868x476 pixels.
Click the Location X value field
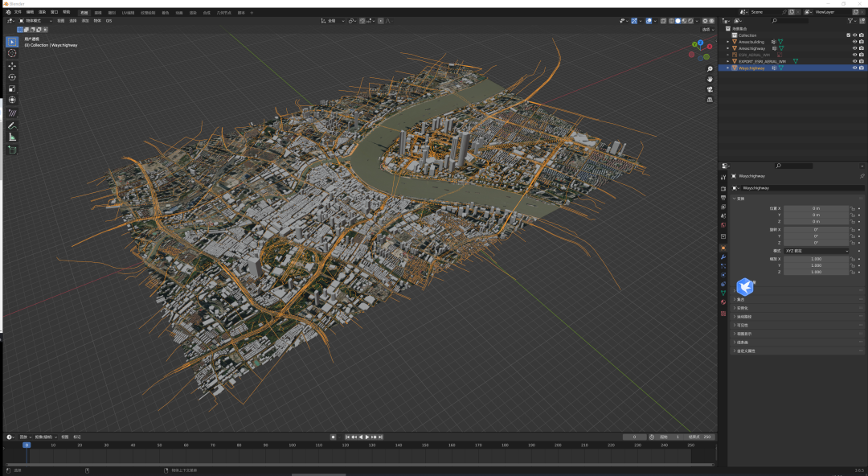click(x=816, y=208)
